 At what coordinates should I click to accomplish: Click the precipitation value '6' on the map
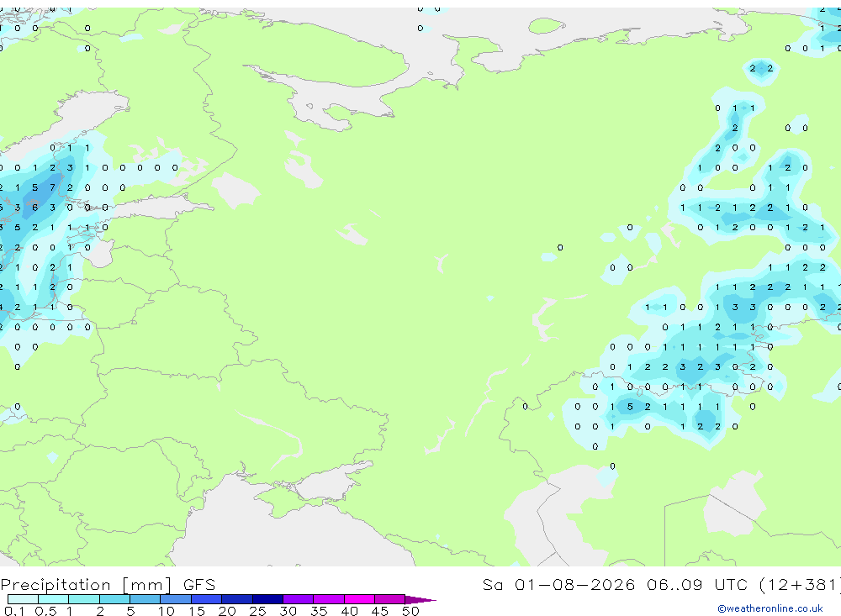tap(34, 208)
